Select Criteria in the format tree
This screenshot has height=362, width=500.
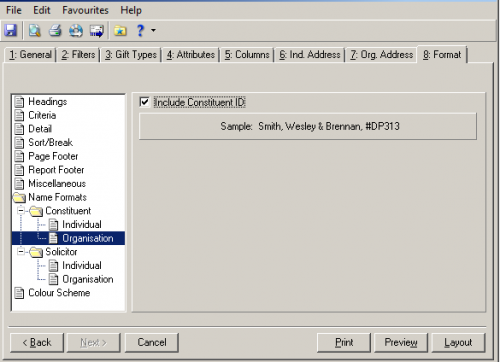click(x=42, y=115)
